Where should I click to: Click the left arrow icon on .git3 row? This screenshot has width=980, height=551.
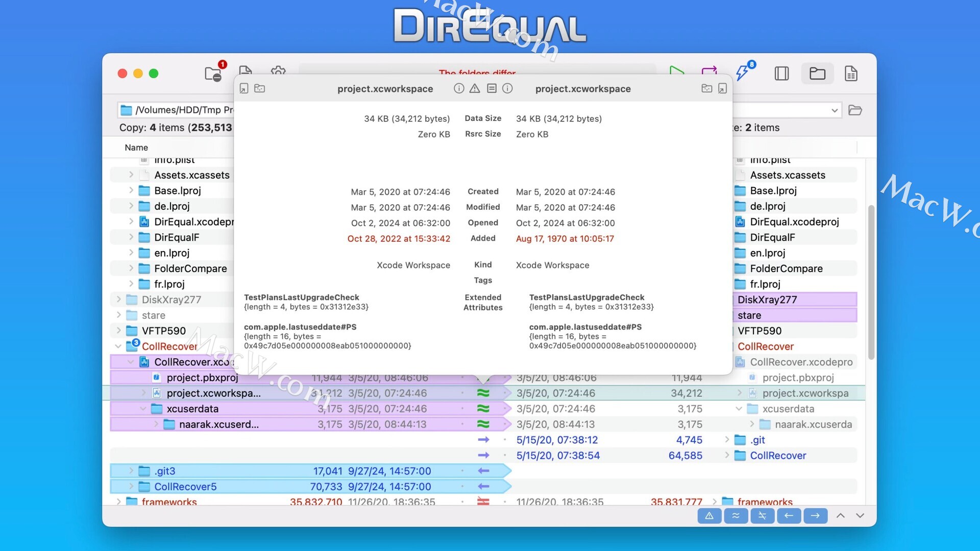pyautogui.click(x=483, y=471)
